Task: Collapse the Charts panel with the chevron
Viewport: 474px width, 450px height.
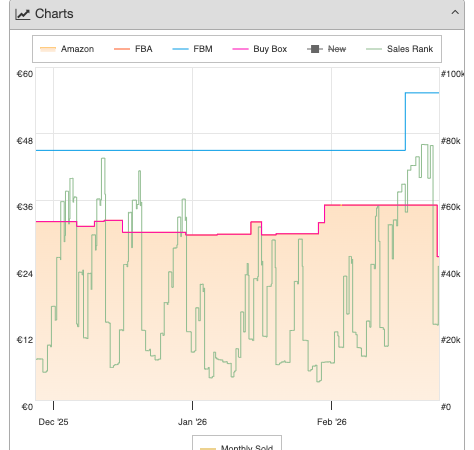Action: tap(455, 13)
